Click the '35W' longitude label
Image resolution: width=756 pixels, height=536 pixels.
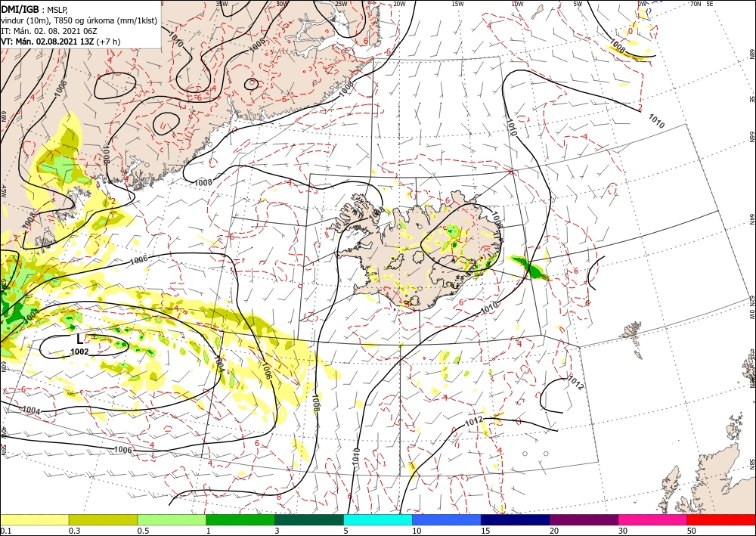click(x=222, y=4)
